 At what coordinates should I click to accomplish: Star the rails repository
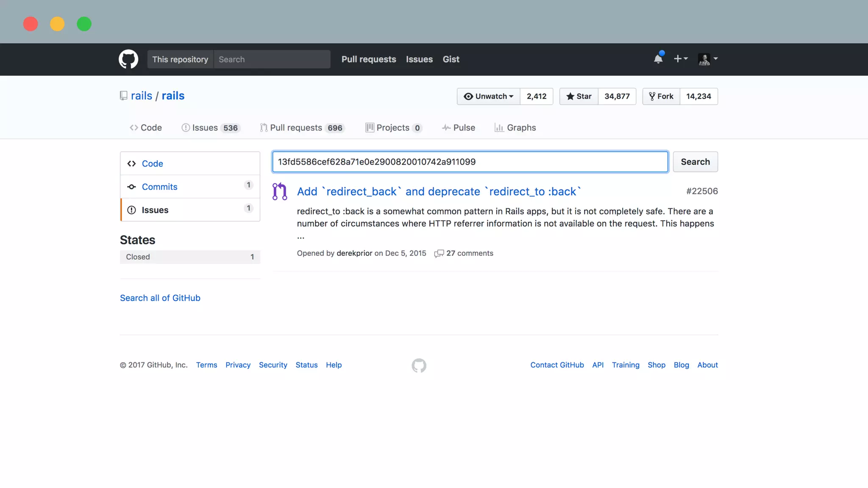(579, 96)
